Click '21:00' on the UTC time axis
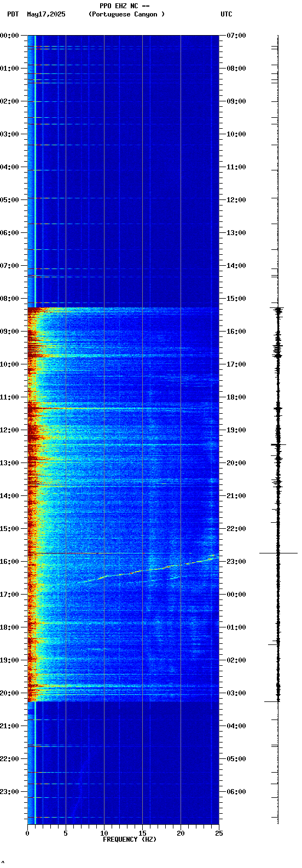Screen dimensions: 302x868 (236, 496)
